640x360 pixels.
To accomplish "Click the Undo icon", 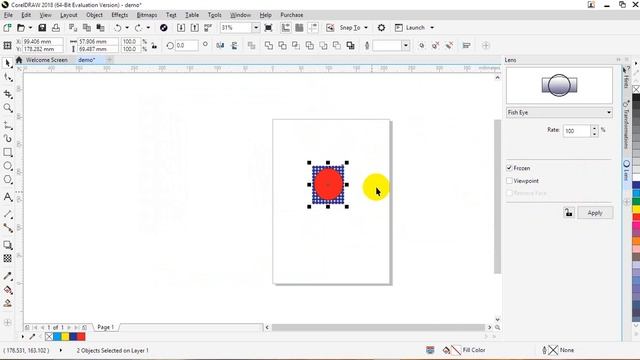I will click(x=118, y=28).
